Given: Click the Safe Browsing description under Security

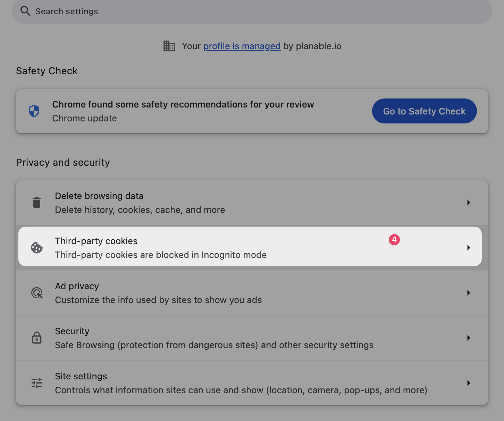Looking at the screenshot, I should tap(214, 345).
